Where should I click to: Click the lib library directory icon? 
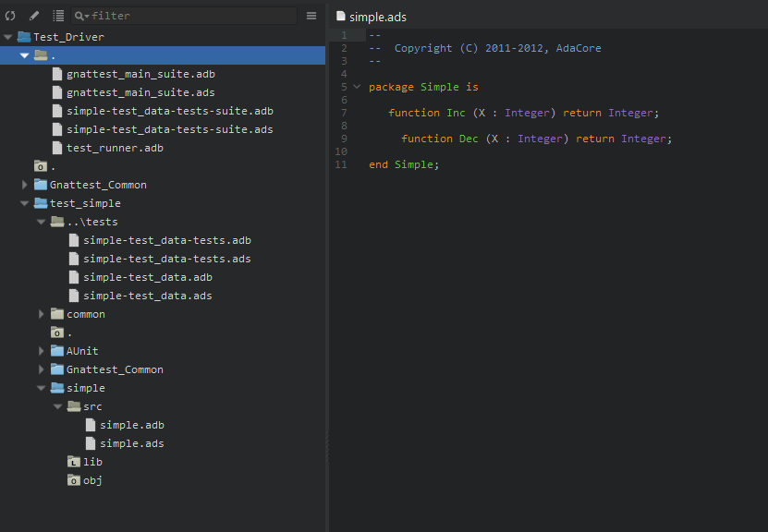coord(74,462)
